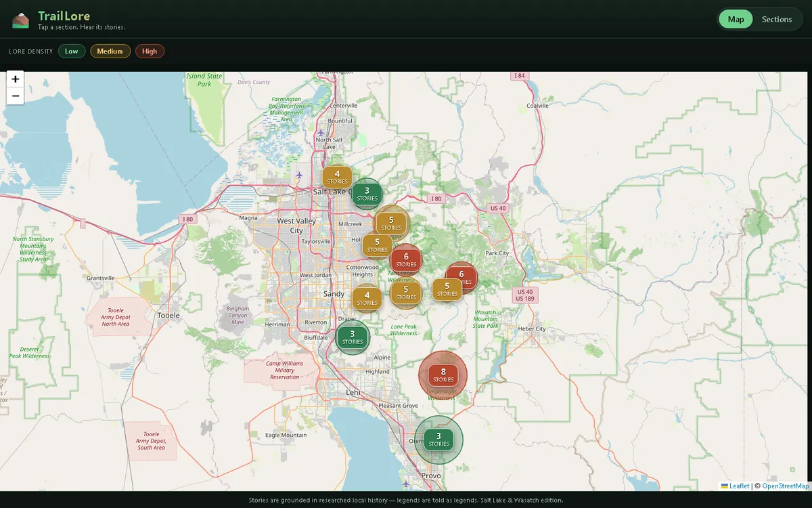Open the 3 stories marker near Draper
Image resolution: width=812 pixels, height=508 pixels.
[353, 337]
